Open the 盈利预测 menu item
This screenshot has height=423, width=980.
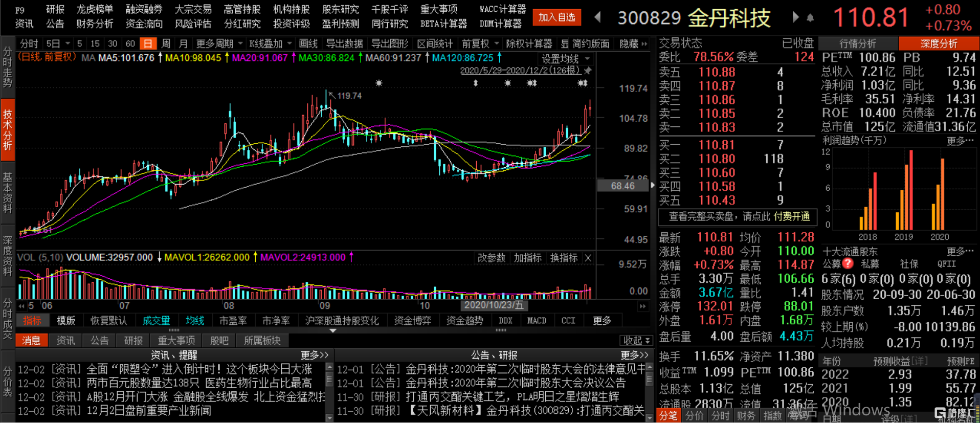click(x=340, y=24)
